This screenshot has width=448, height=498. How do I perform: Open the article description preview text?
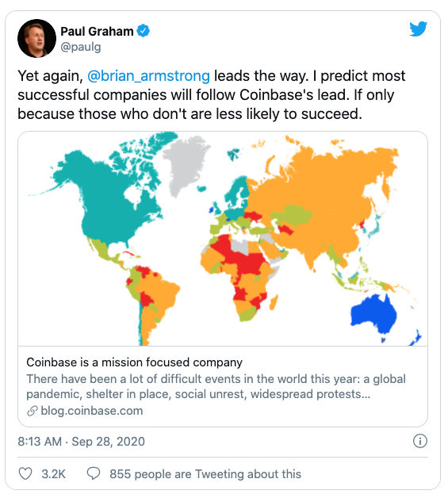(216, 386)
